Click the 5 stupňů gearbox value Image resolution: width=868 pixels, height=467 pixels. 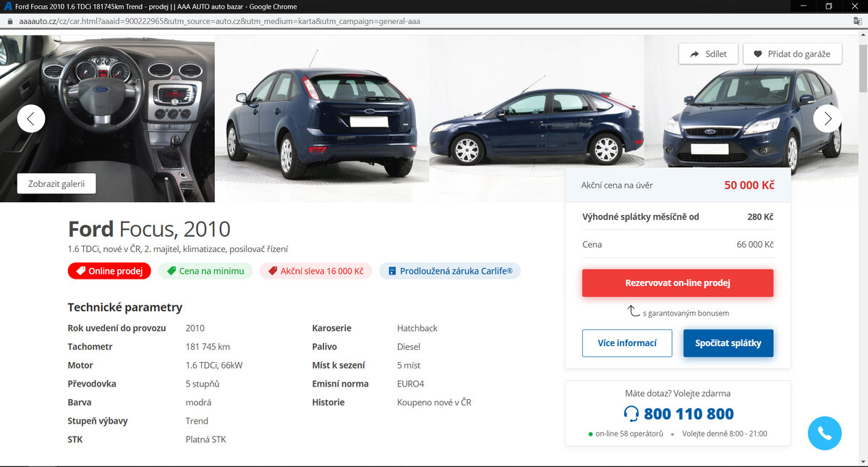203,384
